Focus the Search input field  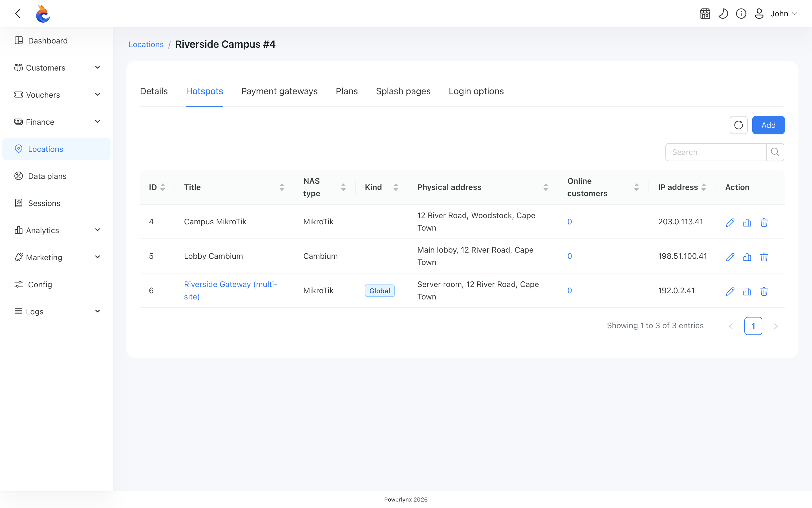pyautogui.click(x=716, y=152)
